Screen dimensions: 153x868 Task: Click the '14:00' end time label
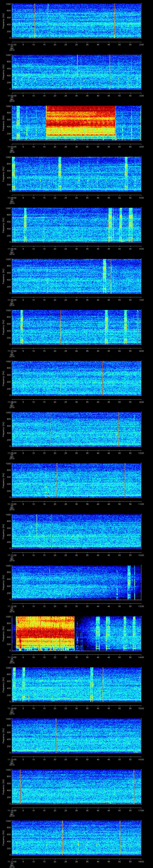(141, 657)
